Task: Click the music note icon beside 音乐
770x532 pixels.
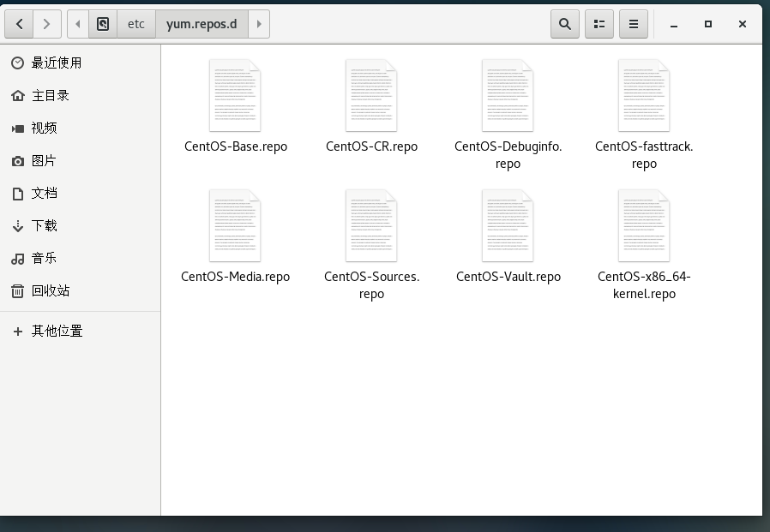Action: pyautogui.click(x=18, y=259)
